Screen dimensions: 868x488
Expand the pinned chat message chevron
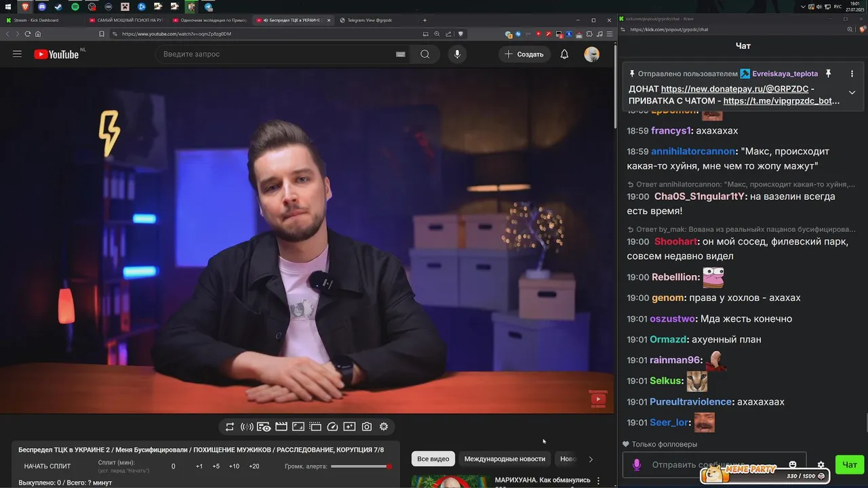(852, 92)
